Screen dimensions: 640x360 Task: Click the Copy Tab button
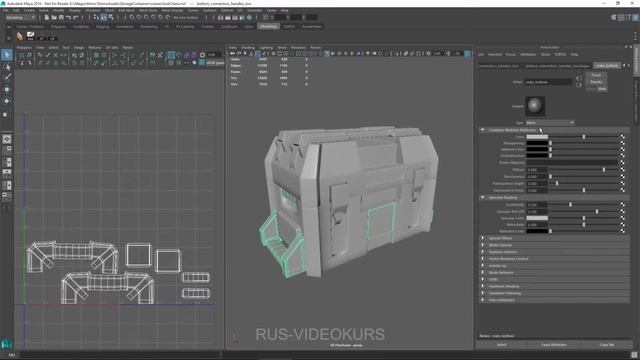[x=607, y=345]
